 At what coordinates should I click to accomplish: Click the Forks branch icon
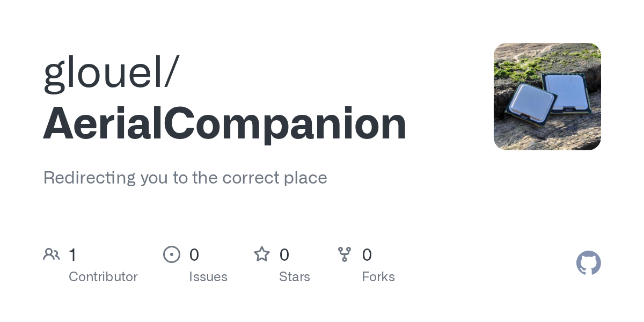(345, 254)
